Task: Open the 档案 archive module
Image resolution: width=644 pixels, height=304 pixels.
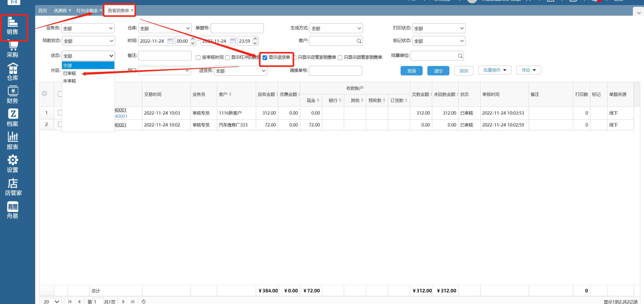Action: coord(12,118)
